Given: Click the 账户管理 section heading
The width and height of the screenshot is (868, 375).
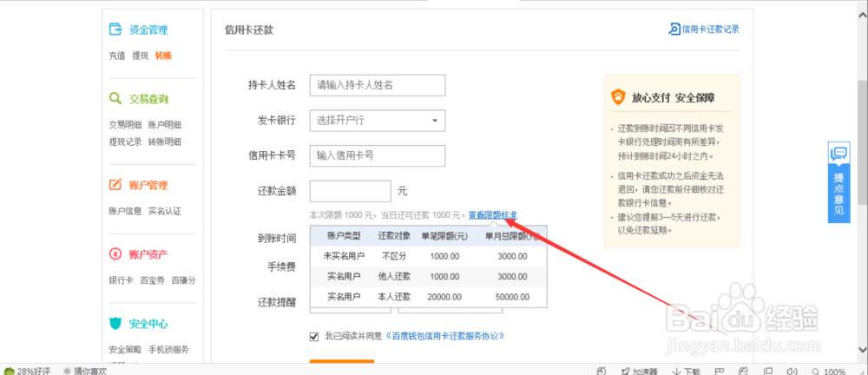Looking at the screenshot, I should pos(148,185).
